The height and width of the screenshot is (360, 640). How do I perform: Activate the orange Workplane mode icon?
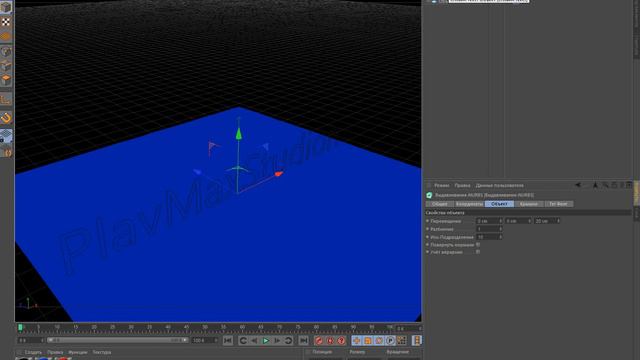coord(6,37)
